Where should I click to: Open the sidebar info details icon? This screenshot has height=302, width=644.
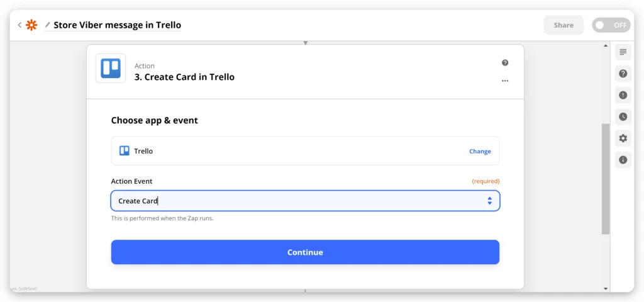[x=623, y=160]
